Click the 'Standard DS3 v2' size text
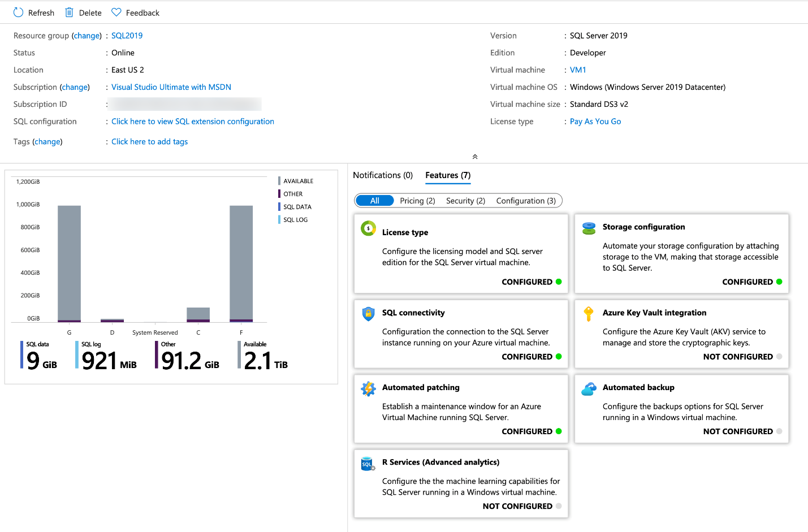Screen dimensions: 808x532 click(599, 104)
